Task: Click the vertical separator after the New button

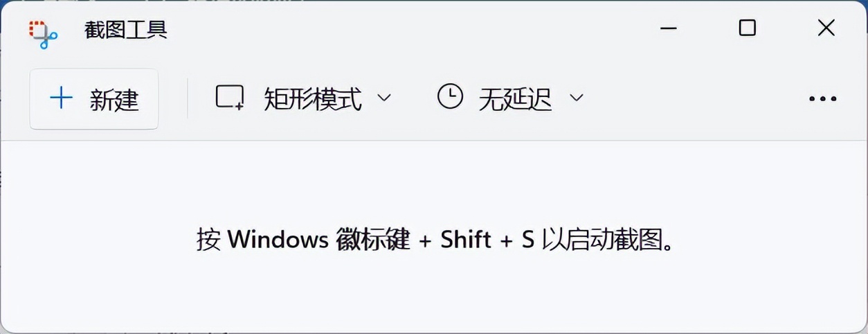Action: 188,98
